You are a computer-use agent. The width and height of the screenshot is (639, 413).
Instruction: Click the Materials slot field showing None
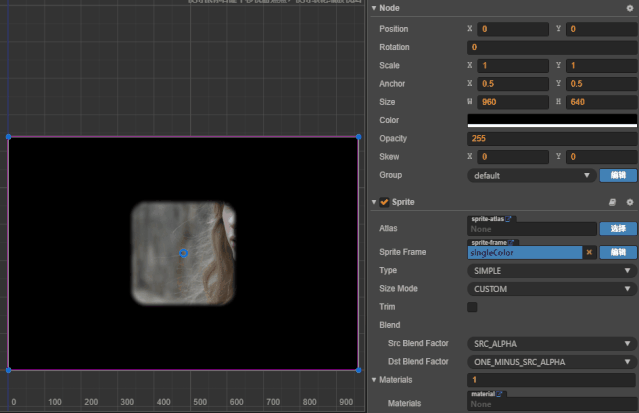[x=552, y=404]
